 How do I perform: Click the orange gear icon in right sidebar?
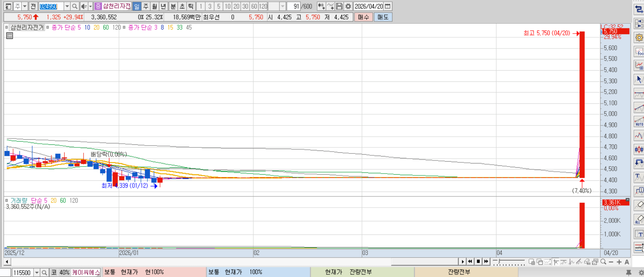(x=639, y=37)
